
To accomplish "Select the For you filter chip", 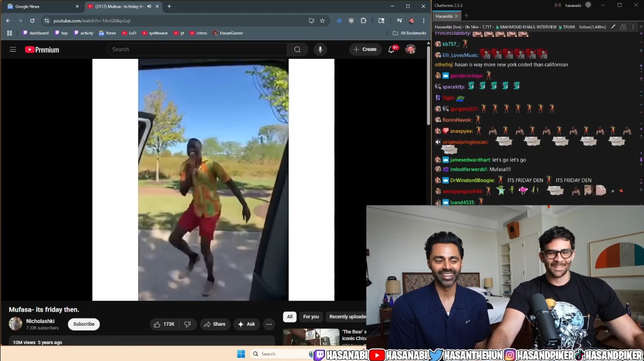I will click(311, 317).
